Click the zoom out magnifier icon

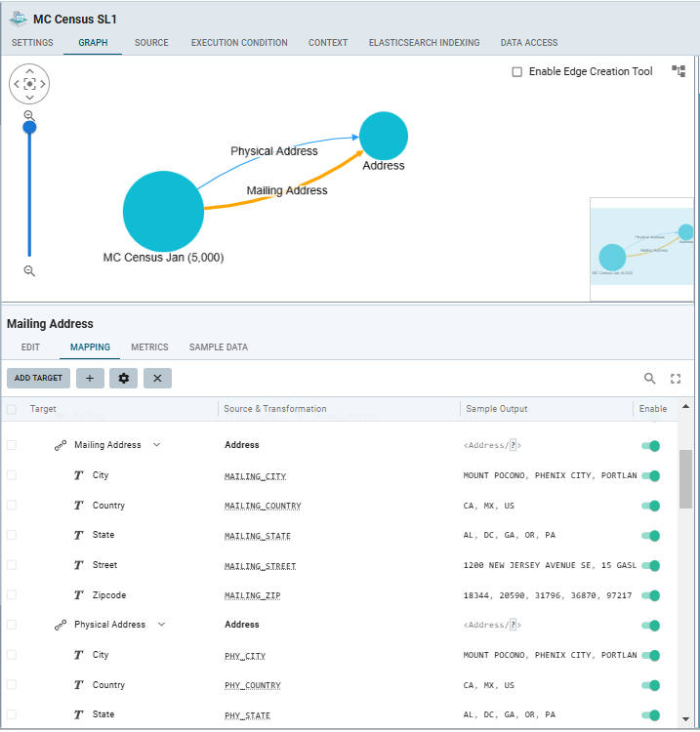[29, 271]
